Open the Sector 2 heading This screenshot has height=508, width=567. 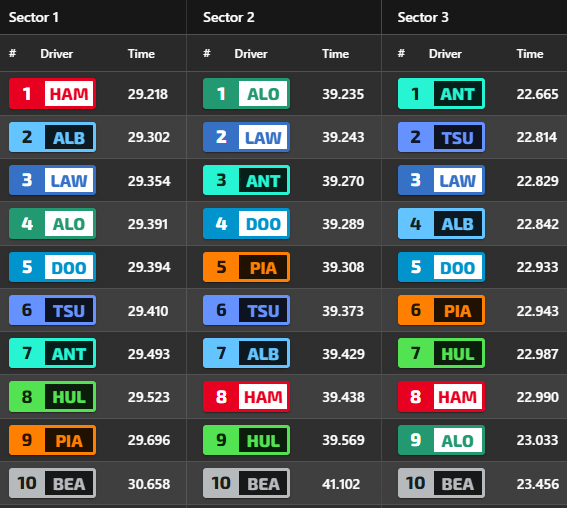(x=229, y=17)
